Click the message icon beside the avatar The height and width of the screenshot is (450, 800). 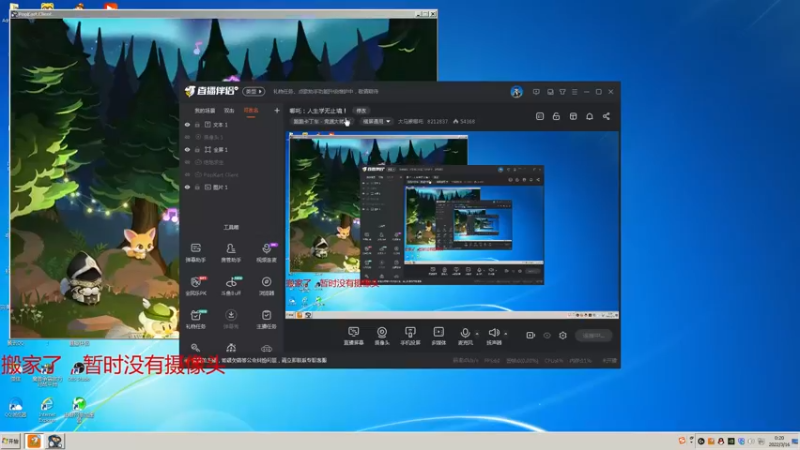coord(536,92)
